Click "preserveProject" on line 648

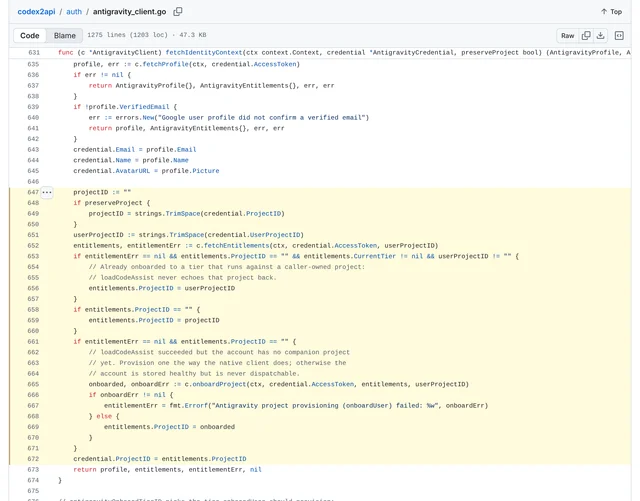click(113, 203)
